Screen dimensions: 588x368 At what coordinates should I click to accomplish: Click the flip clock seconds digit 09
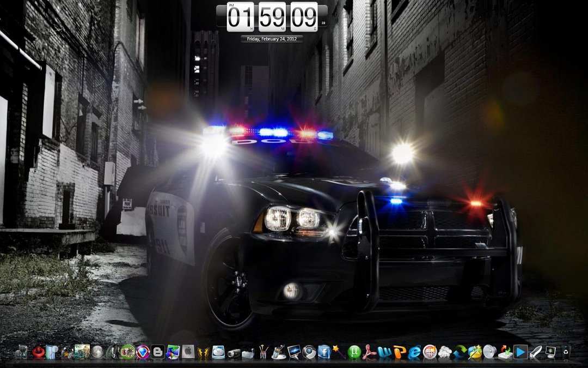(304, 17)
